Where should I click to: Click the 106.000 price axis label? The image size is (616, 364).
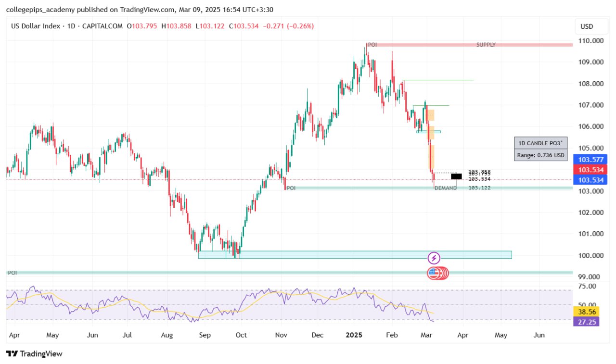click(x=590, y=126)
